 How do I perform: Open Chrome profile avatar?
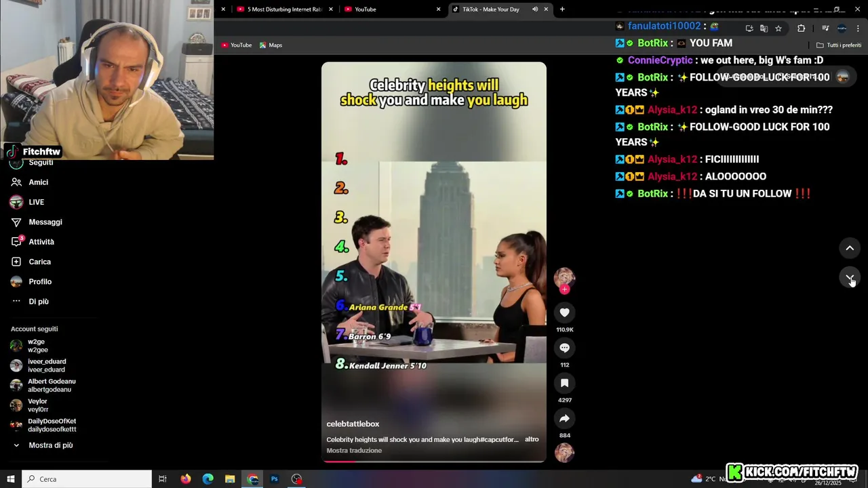point(842,28)
